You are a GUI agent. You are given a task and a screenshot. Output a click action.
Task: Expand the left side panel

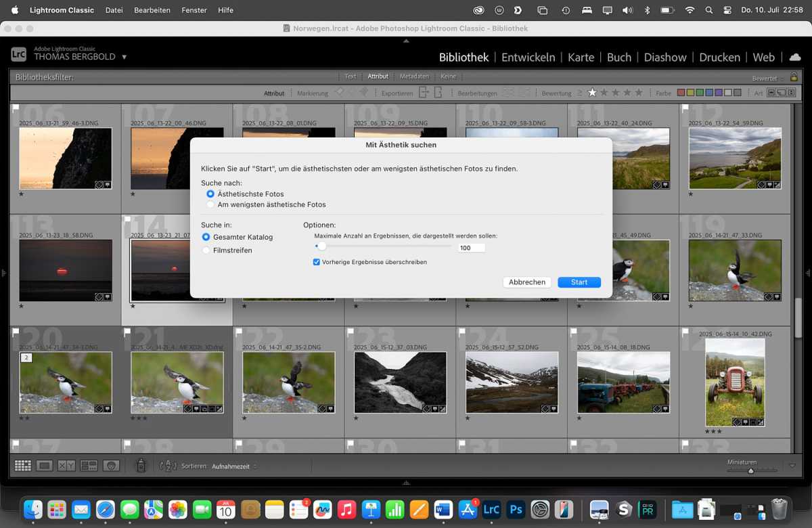click(x=3, y=273)
